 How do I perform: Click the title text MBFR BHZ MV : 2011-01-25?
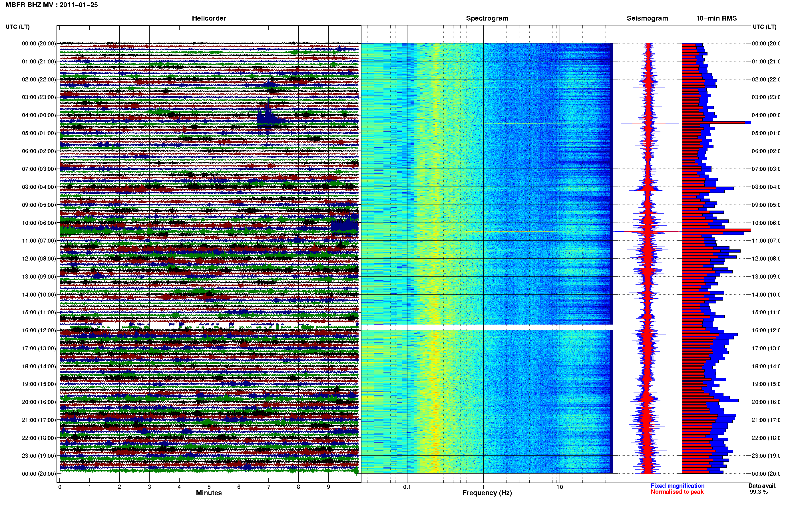[x=51, y=5]
